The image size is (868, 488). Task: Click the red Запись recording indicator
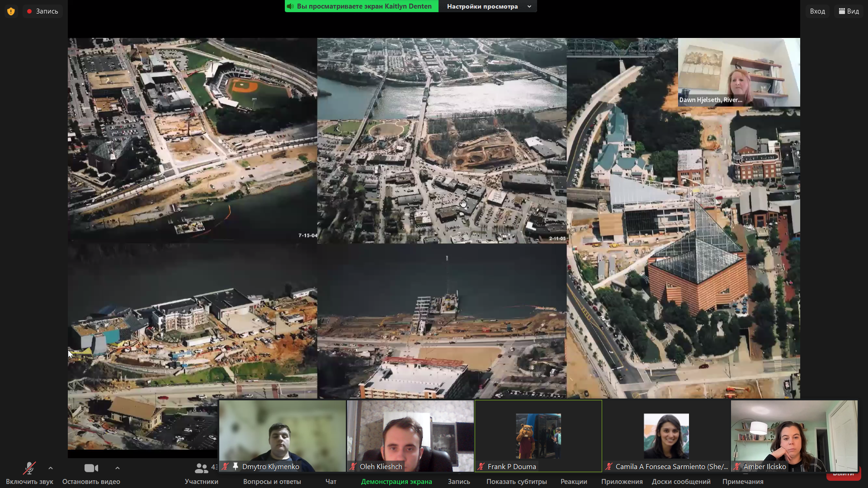pyautogui.click(x=42, y=11)
